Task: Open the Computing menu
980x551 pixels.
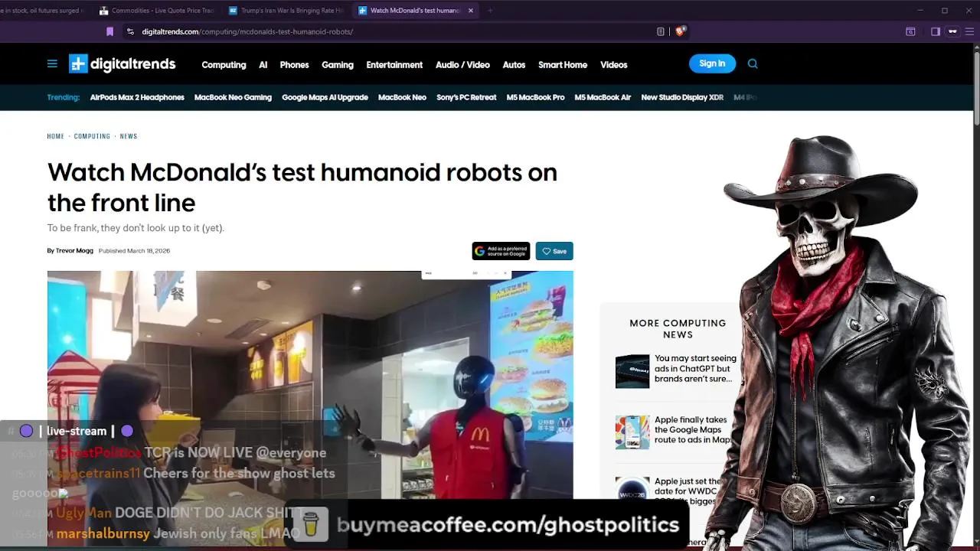Action: 224,64
